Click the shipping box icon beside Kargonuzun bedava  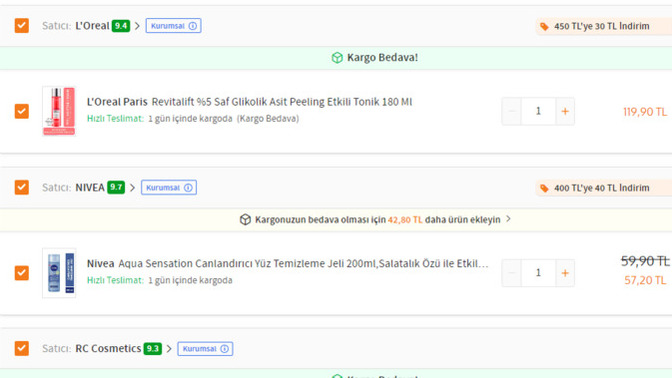[x=245, y=219]
